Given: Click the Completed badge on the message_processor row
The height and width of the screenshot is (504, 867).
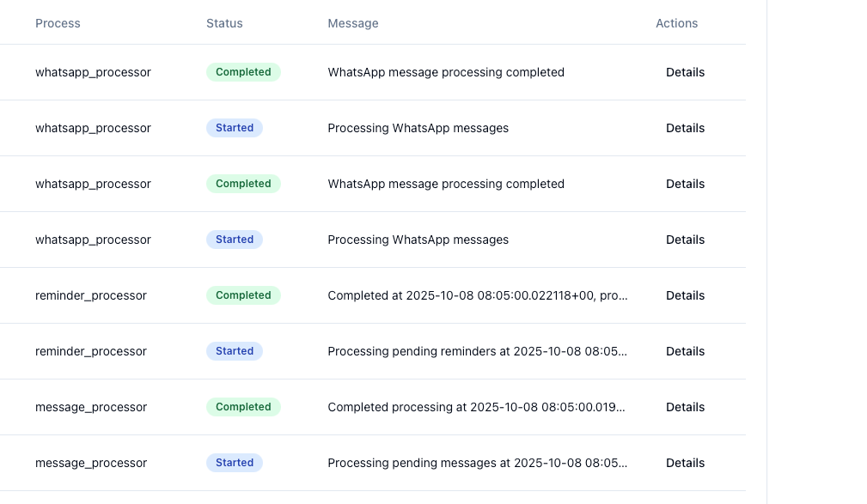Looking at the screenshot, I should [243, 407].
